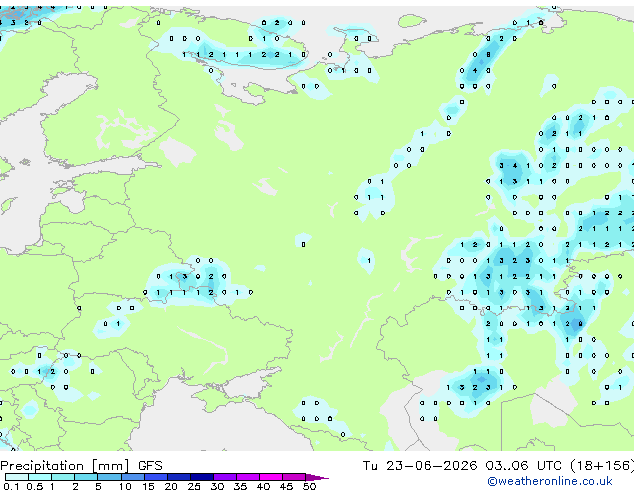The height and width of the screenshot is (490, 634).
Task: Click the purple arrow tip beyond 50 mm
Action: [x=317, y=478]
